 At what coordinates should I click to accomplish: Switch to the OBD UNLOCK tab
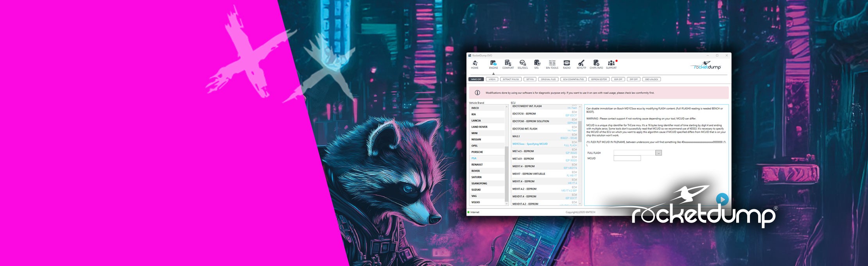point(651,79)
